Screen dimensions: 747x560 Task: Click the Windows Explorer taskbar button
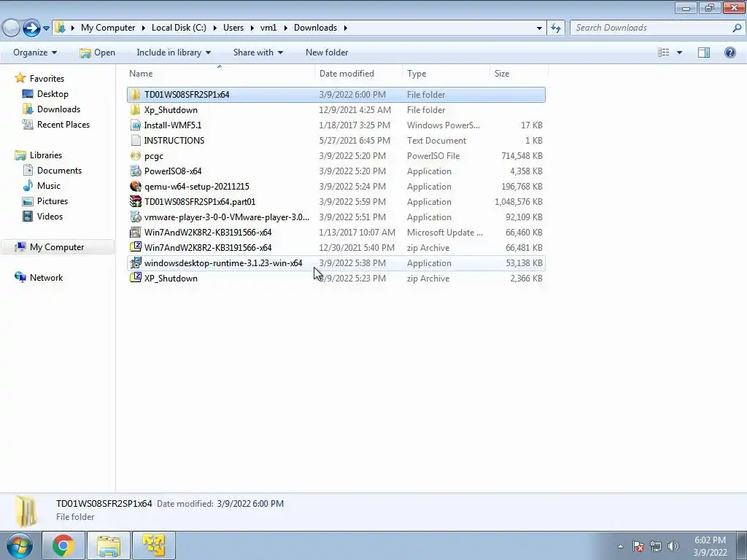click(x=109, y=545)
